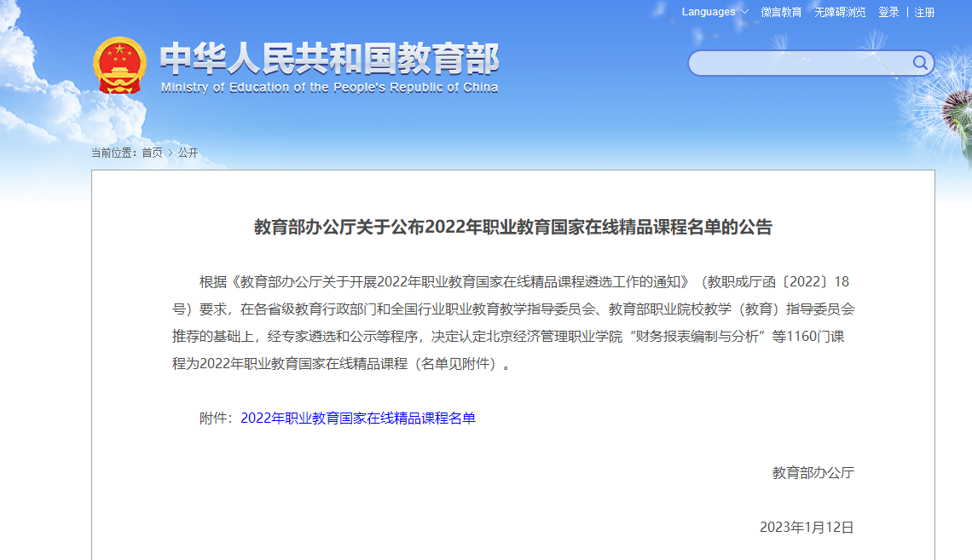This screenshot has width=972, height=560.
Task: Click the national emblem logo
Action: pos(119,66)
